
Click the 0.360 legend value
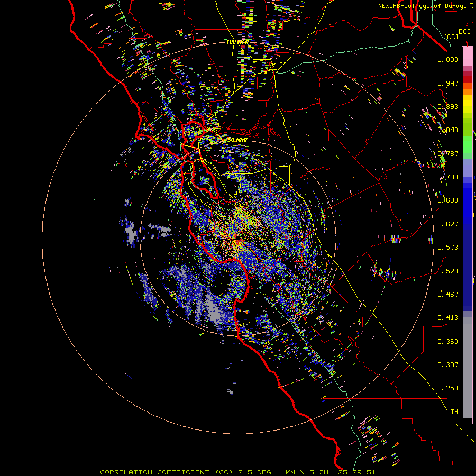tap(448, 342)
